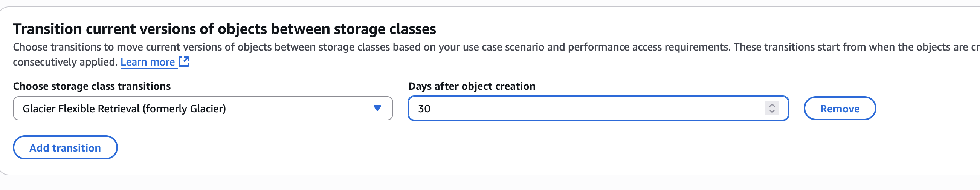Decrease days using the stepper down arrow
980x190 pixels.
click(x=772, y=112)
